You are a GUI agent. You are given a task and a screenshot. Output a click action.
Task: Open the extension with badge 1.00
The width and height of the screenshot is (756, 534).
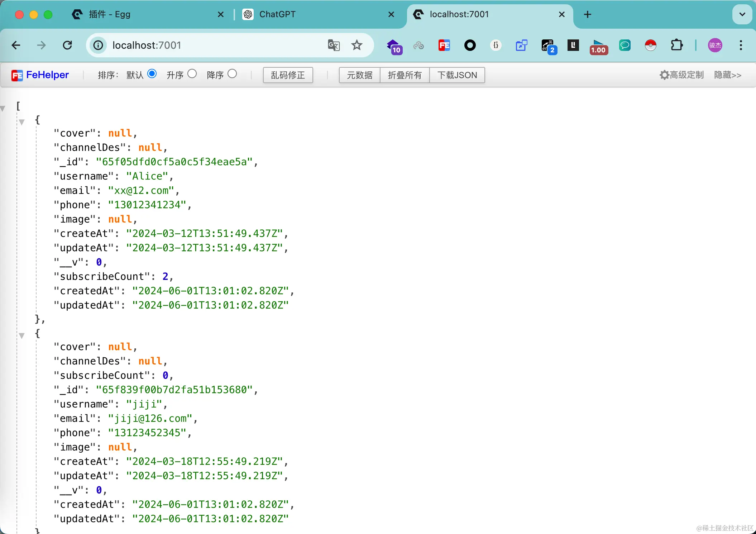(x=598, y=46)
